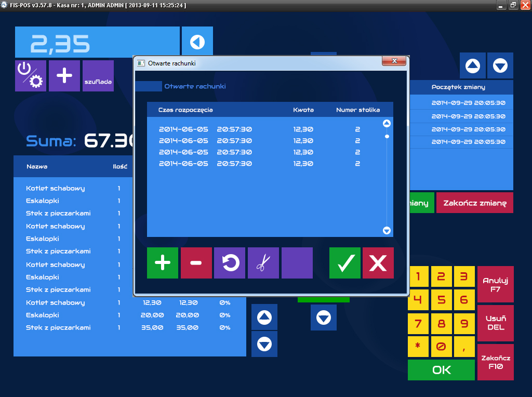Close the Otwarte rachunki dialog window
Image resolution: width=532 pixels, height=397 pixels.
pos(394,61)
